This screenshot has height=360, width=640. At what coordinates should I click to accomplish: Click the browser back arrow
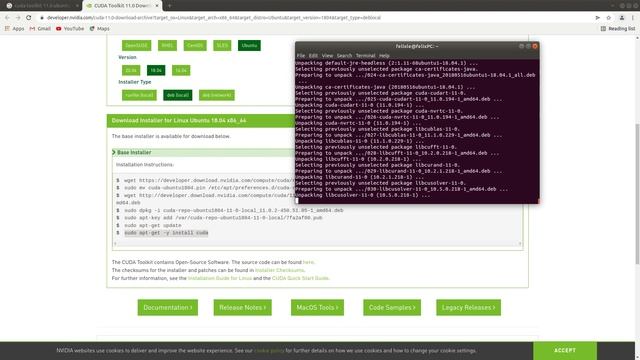7,18
